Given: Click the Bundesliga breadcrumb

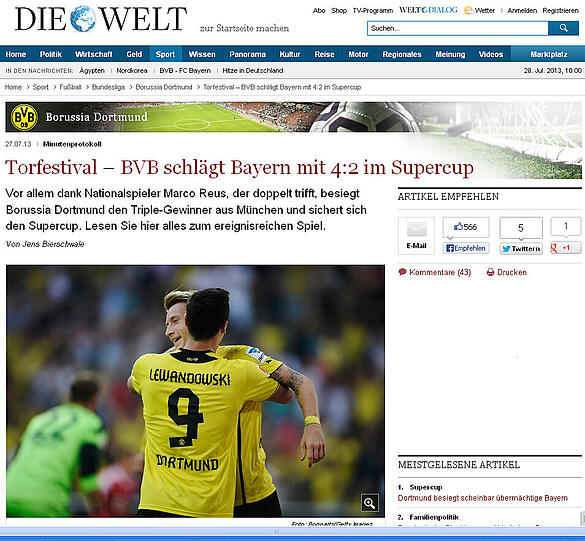Looking at the screenshot, I should [108, 87].
